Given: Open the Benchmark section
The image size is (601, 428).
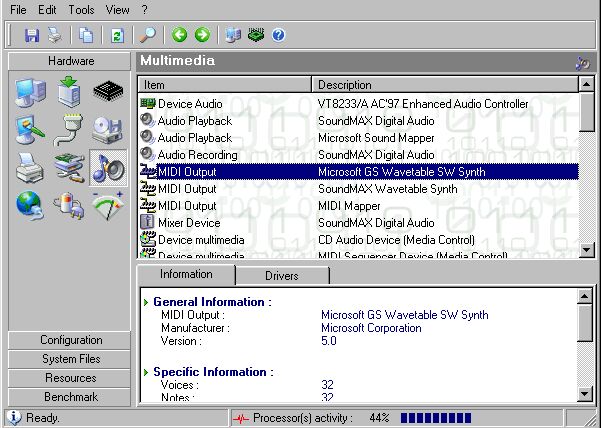Looking at the screenshot, I should (69, 397).
